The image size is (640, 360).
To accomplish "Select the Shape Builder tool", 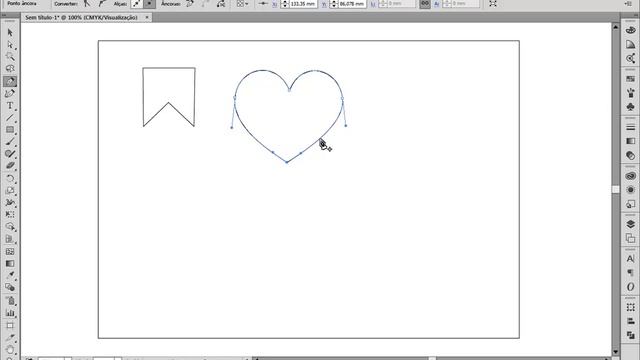I will (x=10, y=227).
